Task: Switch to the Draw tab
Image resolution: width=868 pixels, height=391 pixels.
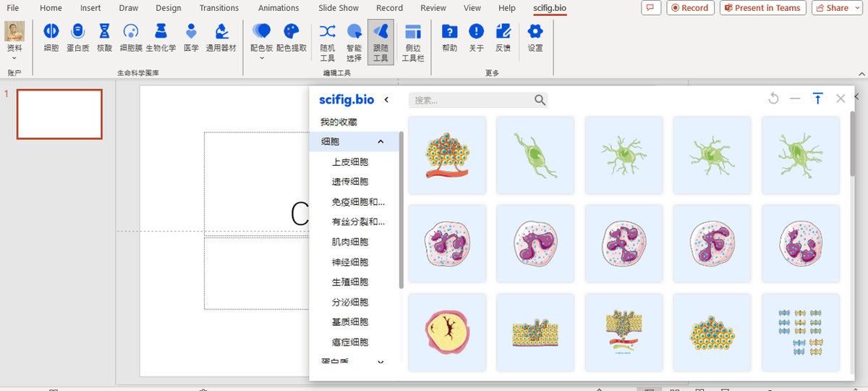Action: click(129, 8)
